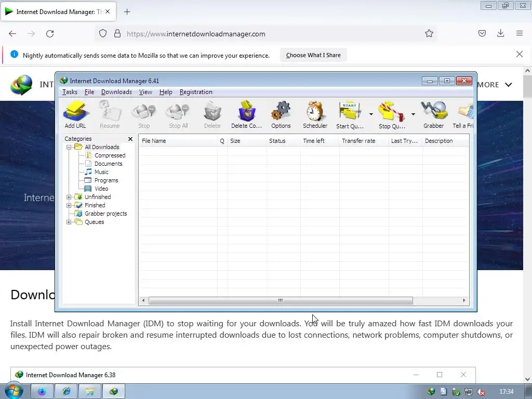Image resolution: width=532 pixels, height=399 pixels.
Task: Click the list's left scroll arrow
Action: [x=143, y=301]
